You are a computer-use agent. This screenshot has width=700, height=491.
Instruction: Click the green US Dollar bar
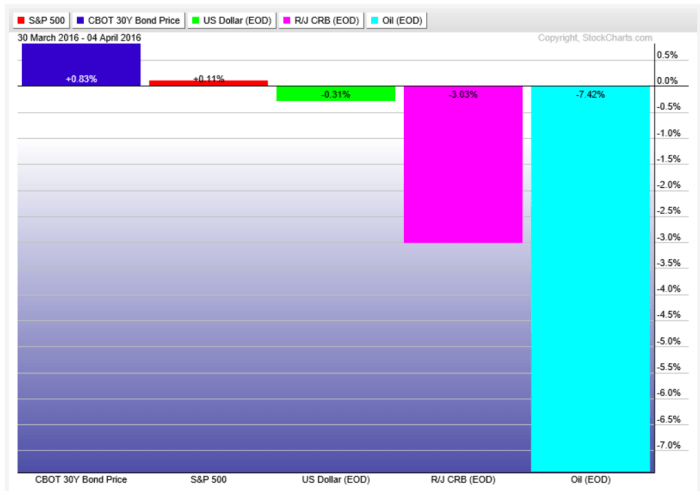(x=335, y=94)
